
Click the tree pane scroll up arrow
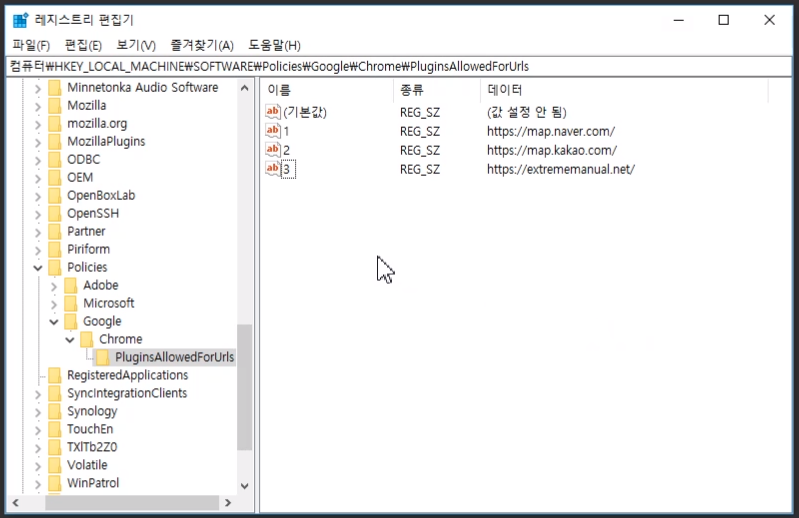pyautogui.click(x=245, y=88)
